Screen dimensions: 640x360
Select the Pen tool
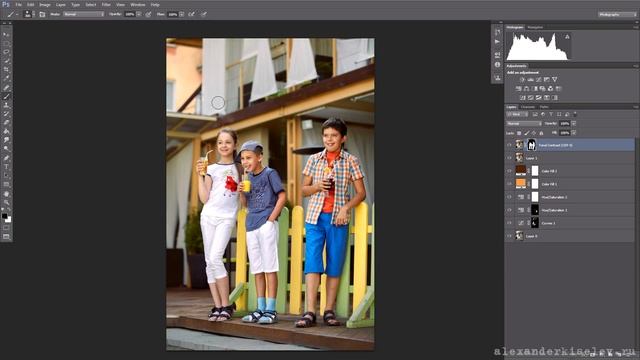[x=6, y=158]
